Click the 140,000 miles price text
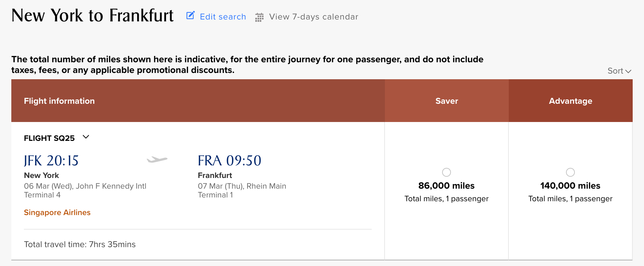This screenshot has width=644, height=266. pyautogui.click(x=570, y=186)
